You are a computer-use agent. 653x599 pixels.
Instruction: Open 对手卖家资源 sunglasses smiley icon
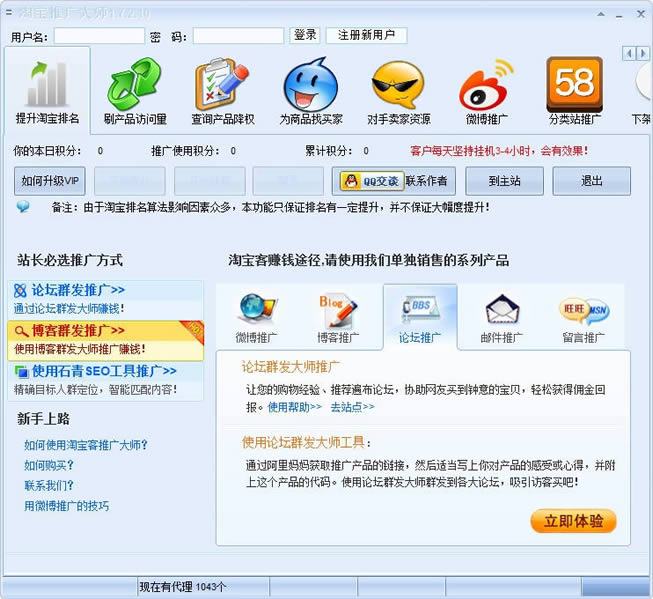point(398,85)
